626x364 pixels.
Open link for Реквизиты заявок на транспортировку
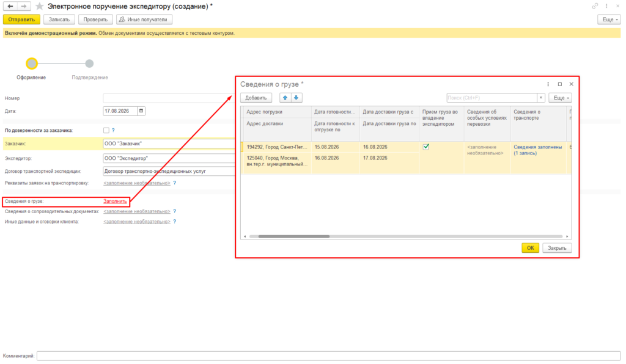click(137, 183)
